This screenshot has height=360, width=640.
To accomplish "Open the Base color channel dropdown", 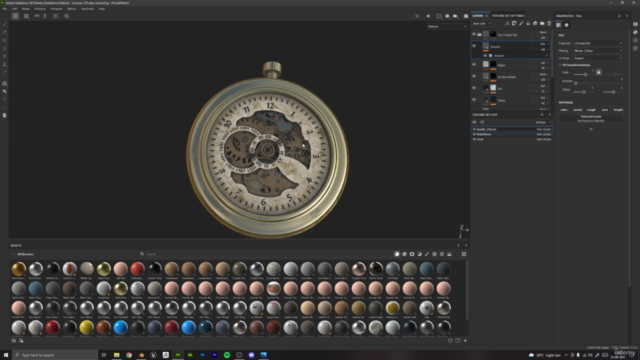I will point(482,23).
